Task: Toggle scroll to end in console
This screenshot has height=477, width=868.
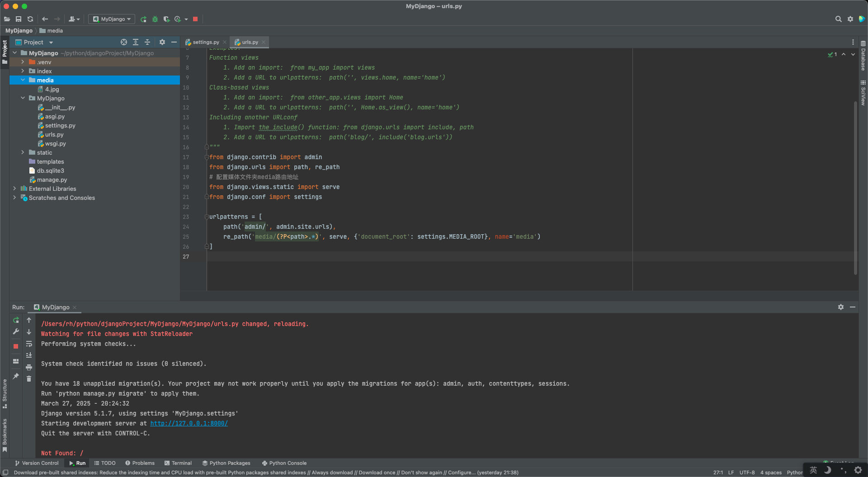Action: [29, 355]
